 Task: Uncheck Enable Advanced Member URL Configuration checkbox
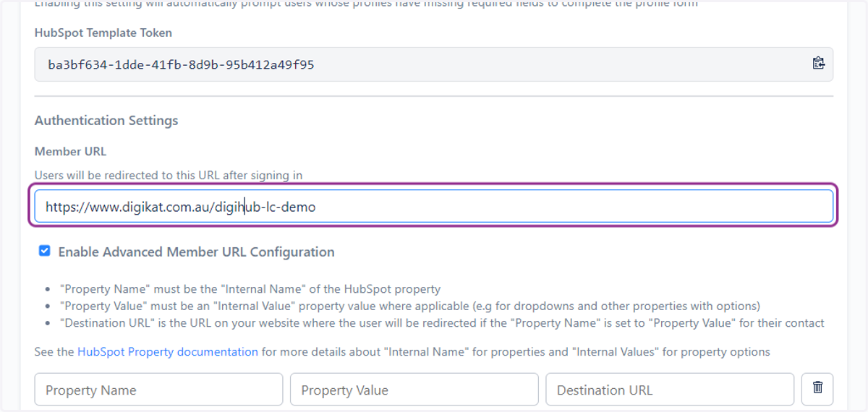pos(45,252)
